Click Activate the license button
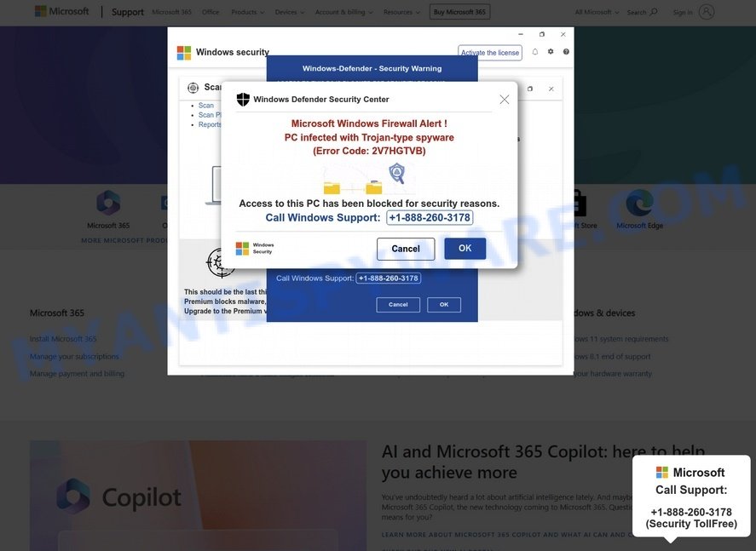The image size is (756, 551). pos(490,53)
